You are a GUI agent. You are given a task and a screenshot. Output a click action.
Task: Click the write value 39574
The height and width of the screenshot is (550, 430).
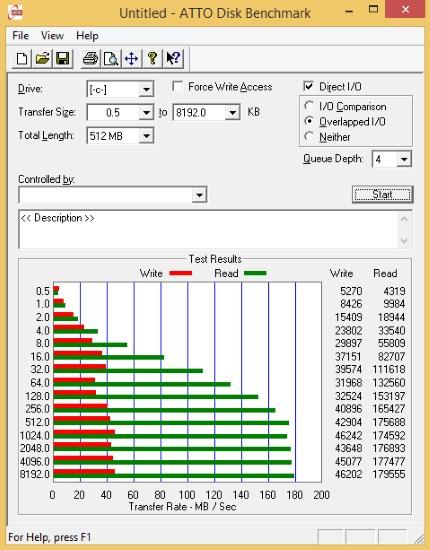click(349, 369)
